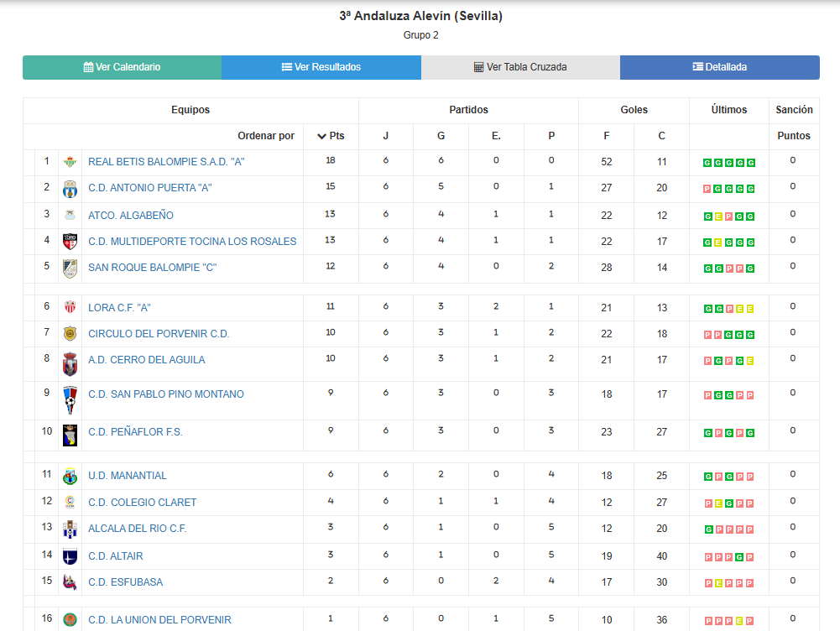Click the calendar icon in Ver Calendario
The height and width of the screenshot is (631, 840).
pyautogui.click(x=88, y=67)
